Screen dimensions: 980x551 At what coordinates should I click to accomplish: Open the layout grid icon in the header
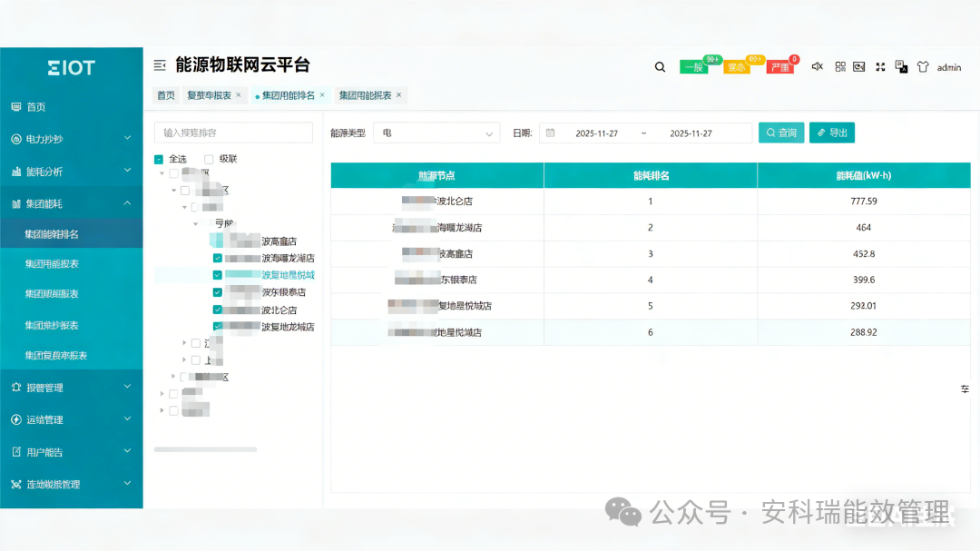840,66
